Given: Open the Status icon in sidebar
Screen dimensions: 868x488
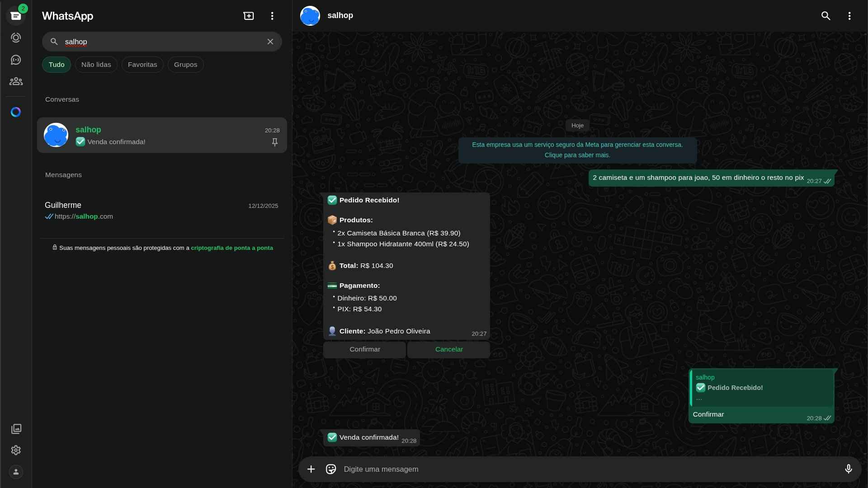Looking at the screenshot, I should click(x=16, y=38).
